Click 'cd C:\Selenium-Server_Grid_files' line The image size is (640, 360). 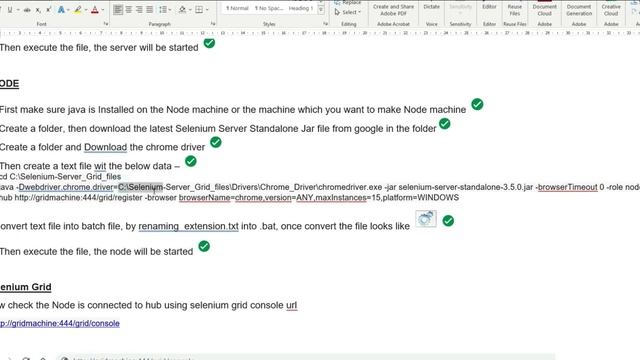pyautogui.click(x=60, y=177)
